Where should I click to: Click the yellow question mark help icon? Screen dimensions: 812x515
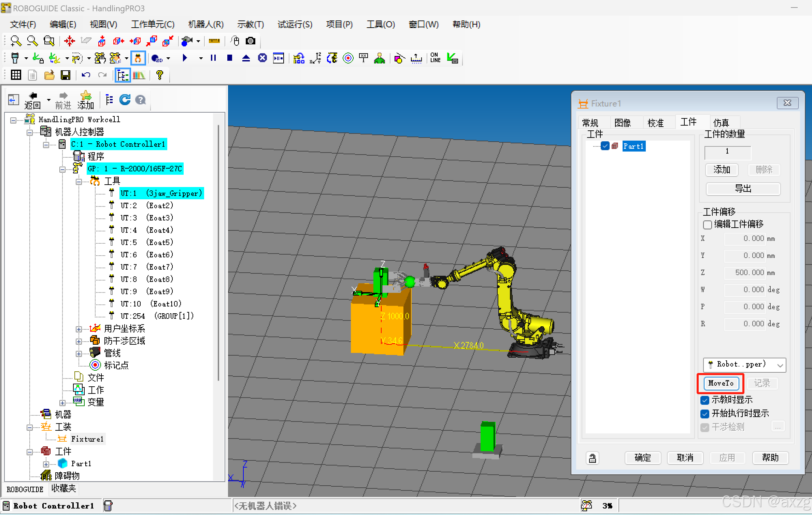click(159, 75)
